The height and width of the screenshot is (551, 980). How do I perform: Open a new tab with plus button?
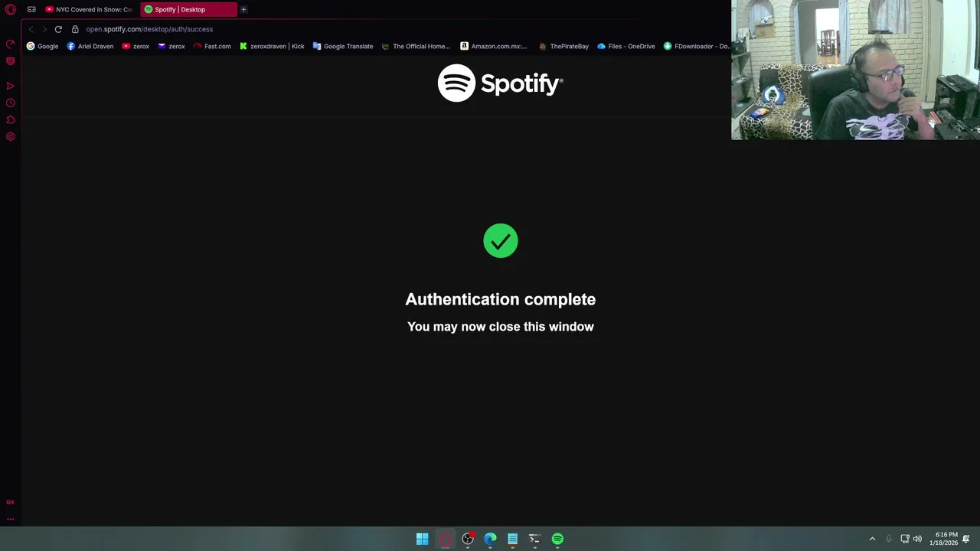point(243,9)
